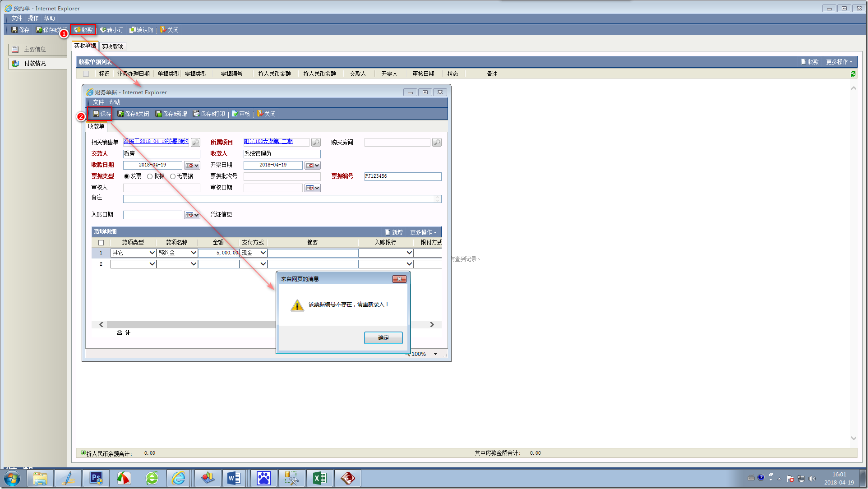Click 收款 in 收款单据列表 panel header
The height and width of the screenshot is (489, 868).
coord(810,62)
